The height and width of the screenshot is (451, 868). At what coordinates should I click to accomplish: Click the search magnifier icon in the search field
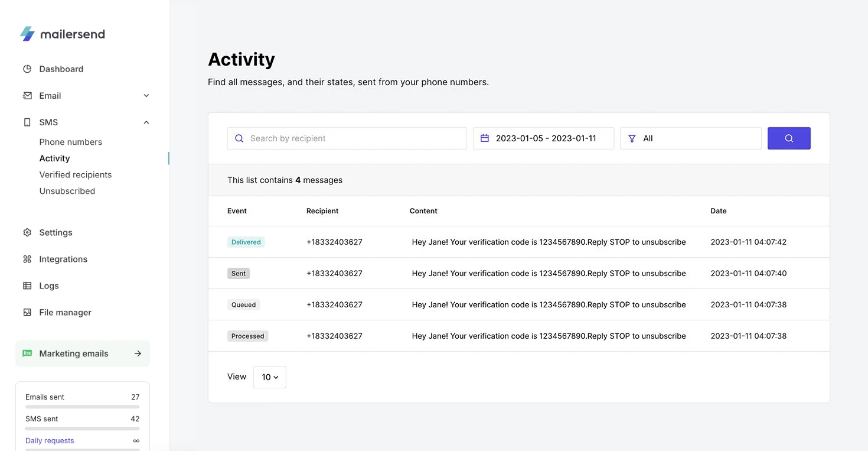click(239, 138)
